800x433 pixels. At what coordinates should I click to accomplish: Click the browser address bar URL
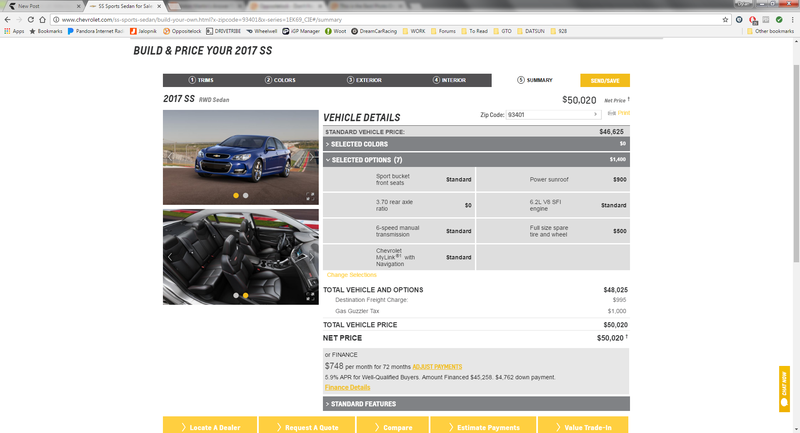[x=202, y=20]
